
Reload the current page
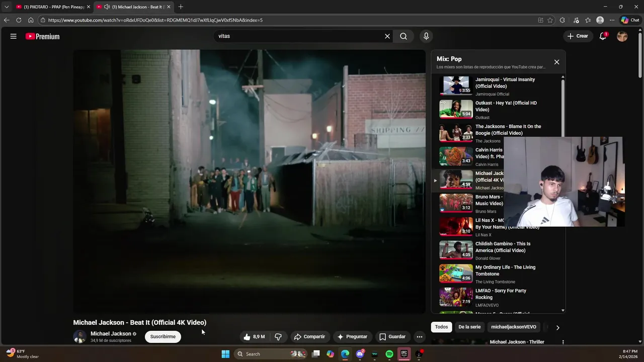coord(19,20)
